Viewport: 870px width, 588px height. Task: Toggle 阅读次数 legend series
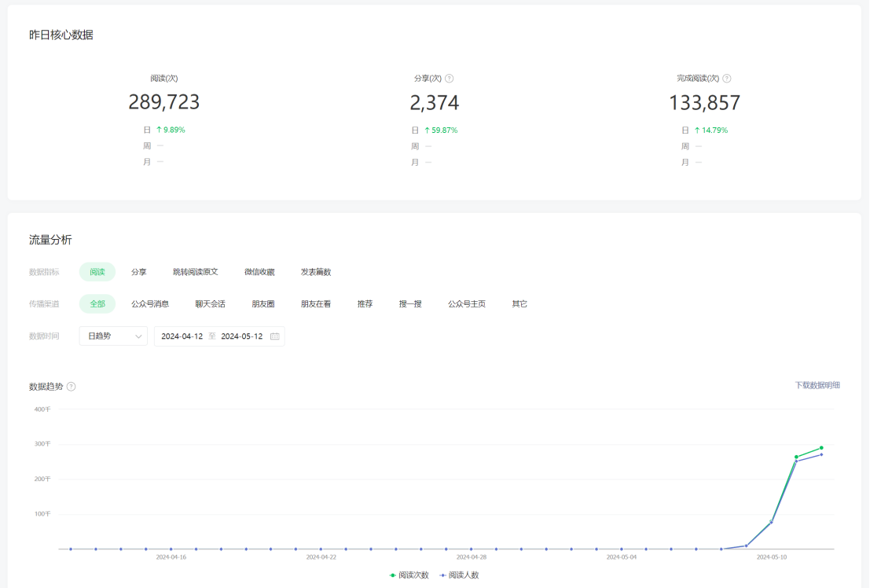(x=409, y=575)
